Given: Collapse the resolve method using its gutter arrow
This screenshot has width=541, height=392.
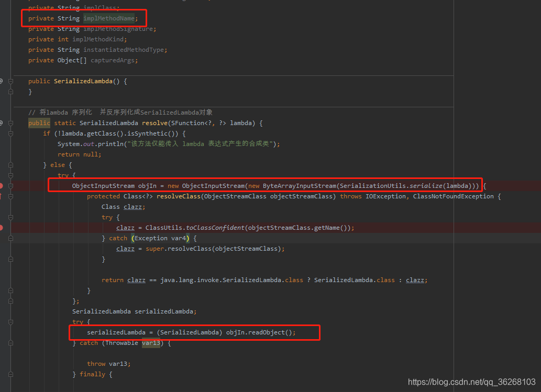Looking at the screenshot, I should (10, 123).
